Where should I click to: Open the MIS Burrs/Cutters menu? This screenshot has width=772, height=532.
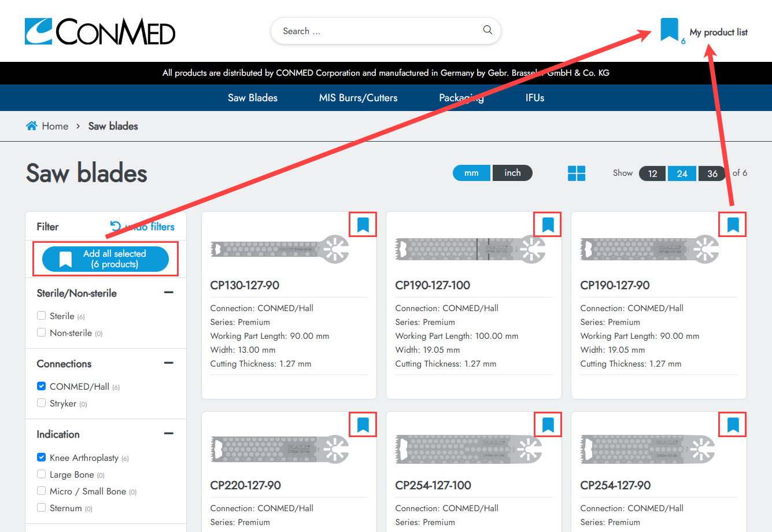(x=358, y=98)
